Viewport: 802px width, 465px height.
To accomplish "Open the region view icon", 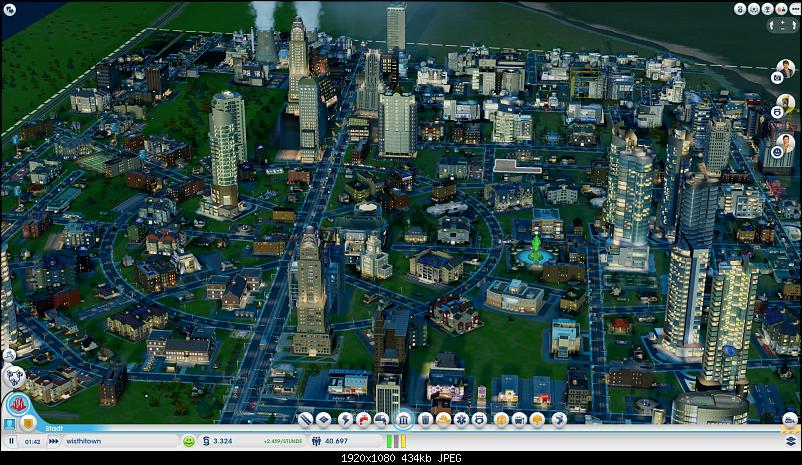I will point(14,378).
